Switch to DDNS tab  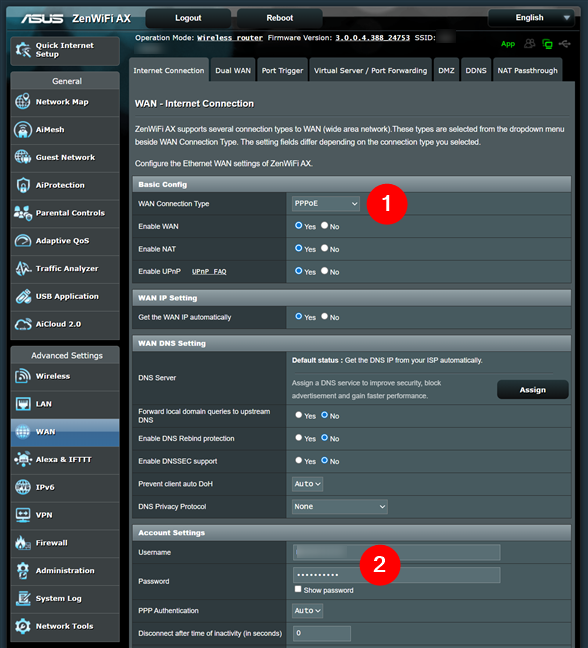476,70
